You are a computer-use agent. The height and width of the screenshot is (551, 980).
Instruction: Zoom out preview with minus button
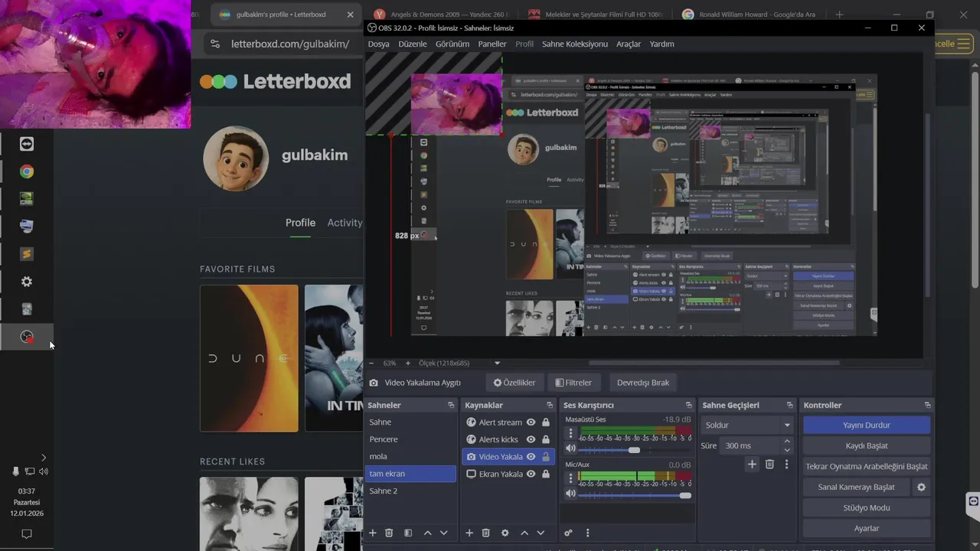371,363
